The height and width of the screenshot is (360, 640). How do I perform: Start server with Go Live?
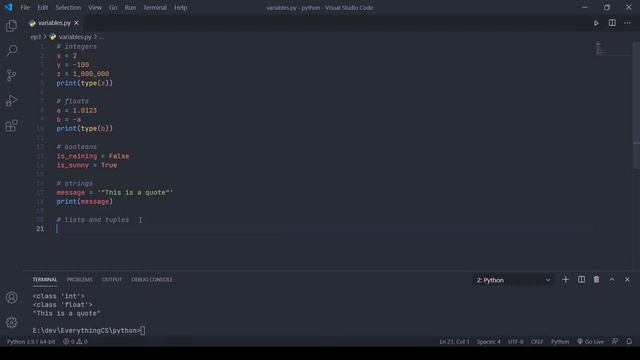click(590, 342)
